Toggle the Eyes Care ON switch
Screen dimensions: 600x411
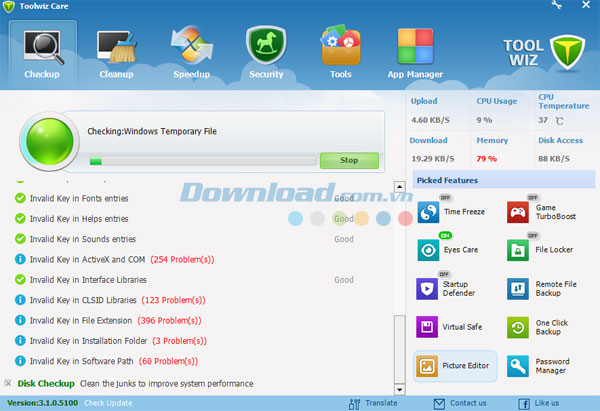[x=445, y=235]
